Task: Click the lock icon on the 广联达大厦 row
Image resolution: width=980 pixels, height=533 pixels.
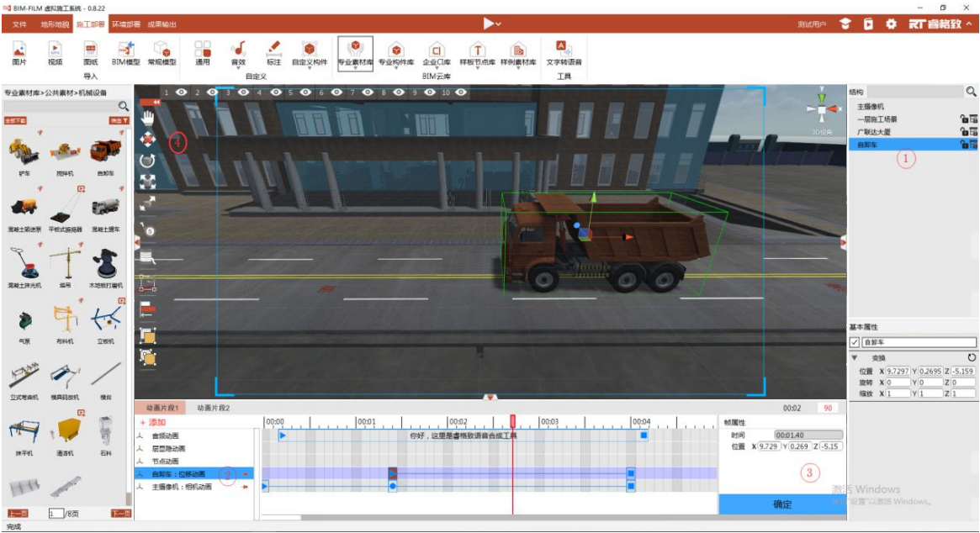Action: 964,132
